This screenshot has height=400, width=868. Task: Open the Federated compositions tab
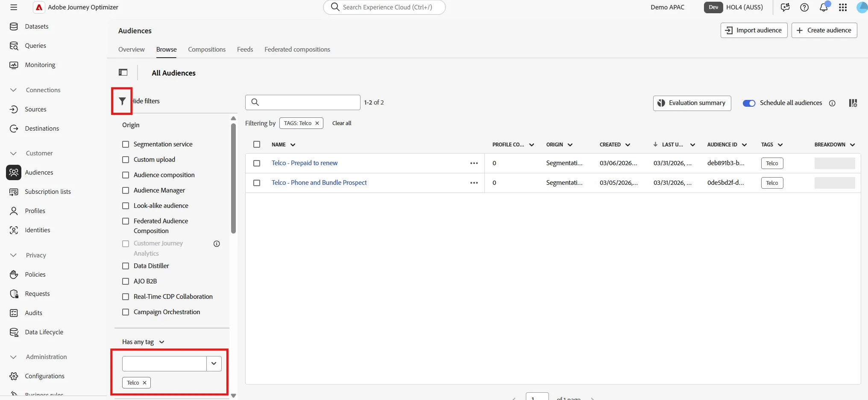pos(297,50)
